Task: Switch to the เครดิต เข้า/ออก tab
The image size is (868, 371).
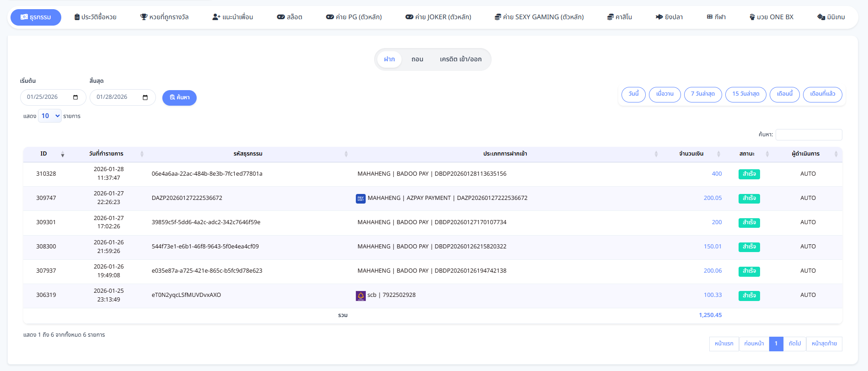Action: pyautogui.click(x=461, y=59)
